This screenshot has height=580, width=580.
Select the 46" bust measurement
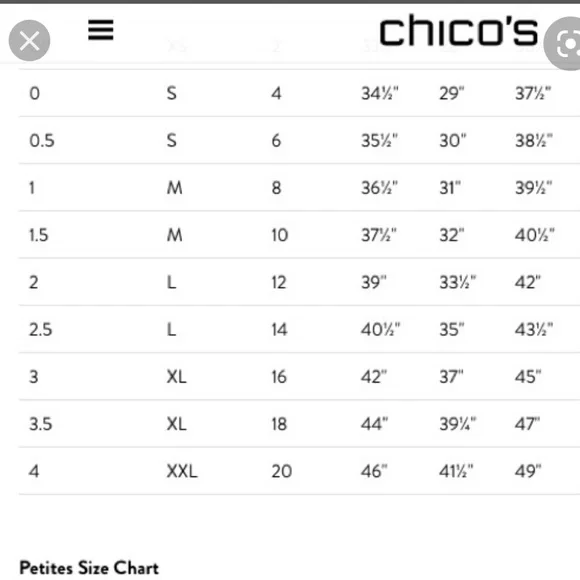374,471
